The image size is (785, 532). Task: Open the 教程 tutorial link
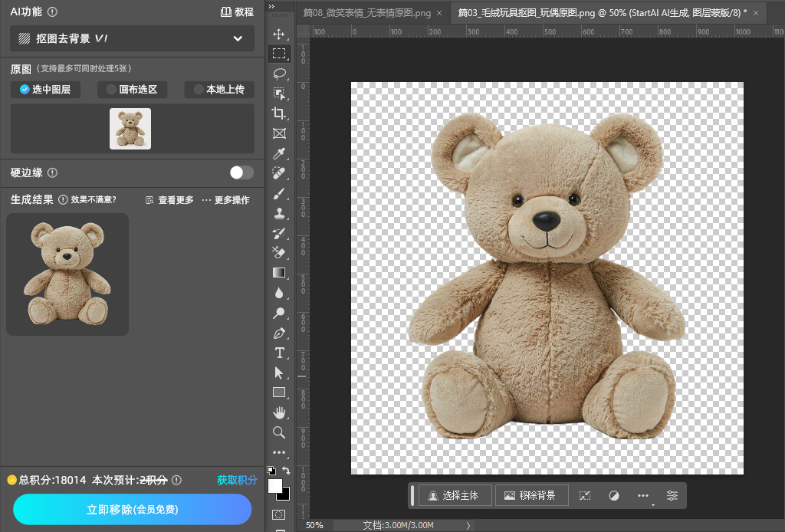pyautogui.click(x=238, y=12)
